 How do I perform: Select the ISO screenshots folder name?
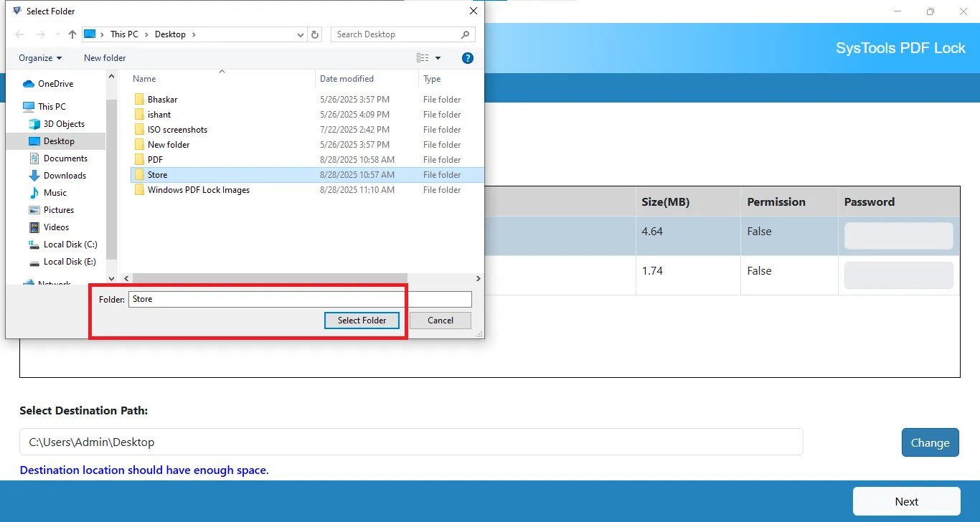click(177, 130)
